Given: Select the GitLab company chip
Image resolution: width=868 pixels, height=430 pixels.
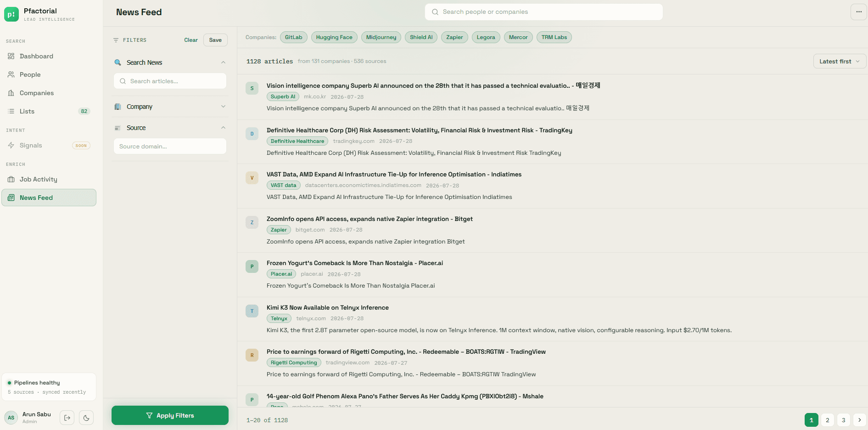Looking at the screenshot, I should pyautogui.click(x=293, y=37).
